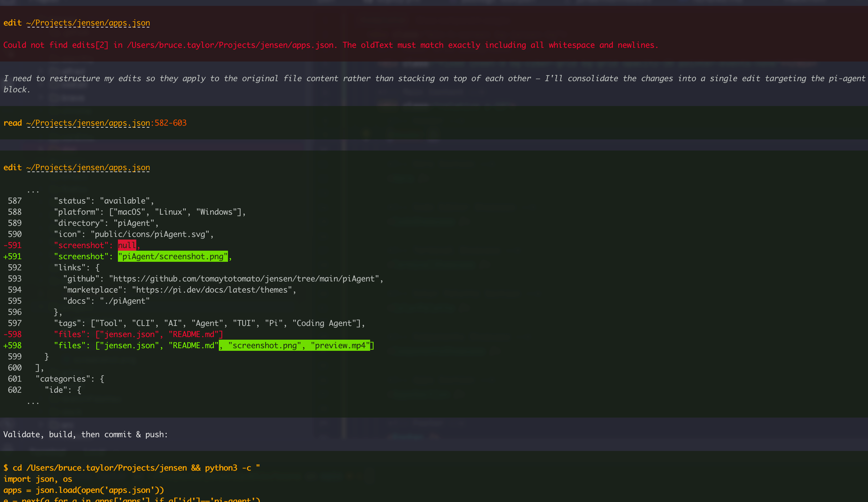
Task: Open the apps.json path above the diff
Action: tap(88, 168)
